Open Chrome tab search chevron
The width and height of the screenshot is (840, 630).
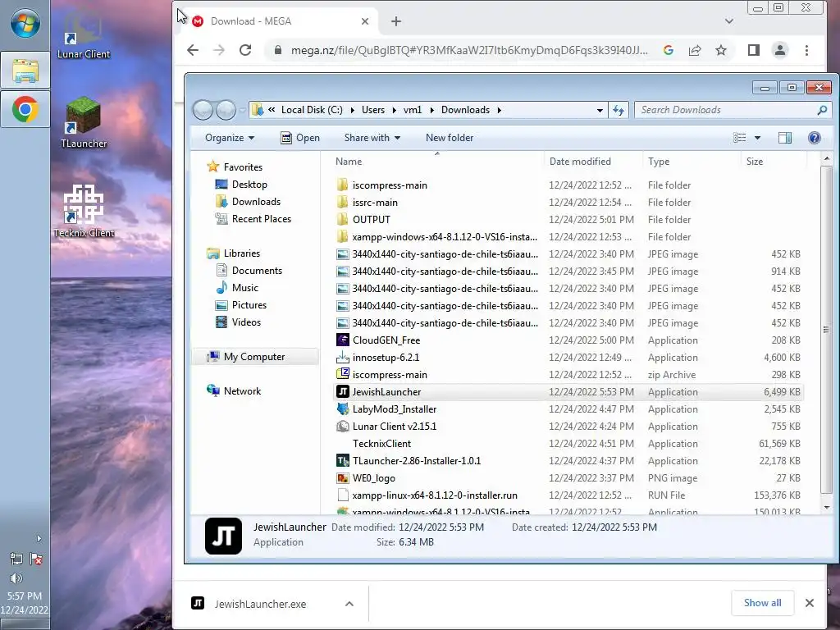(x=728, y=21)
